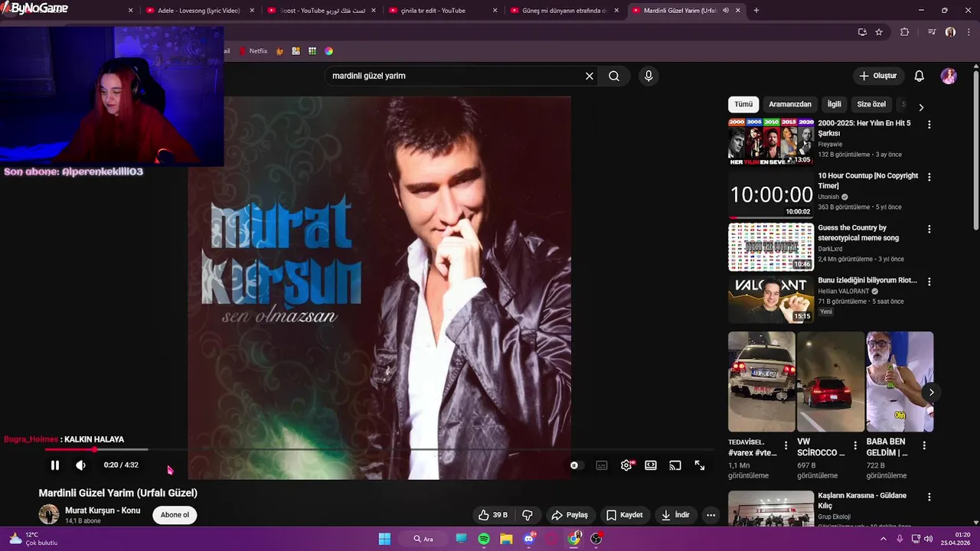Viewport: 980px width, 551px height.
Task: Switch to theater mode view
Action: 651,465
